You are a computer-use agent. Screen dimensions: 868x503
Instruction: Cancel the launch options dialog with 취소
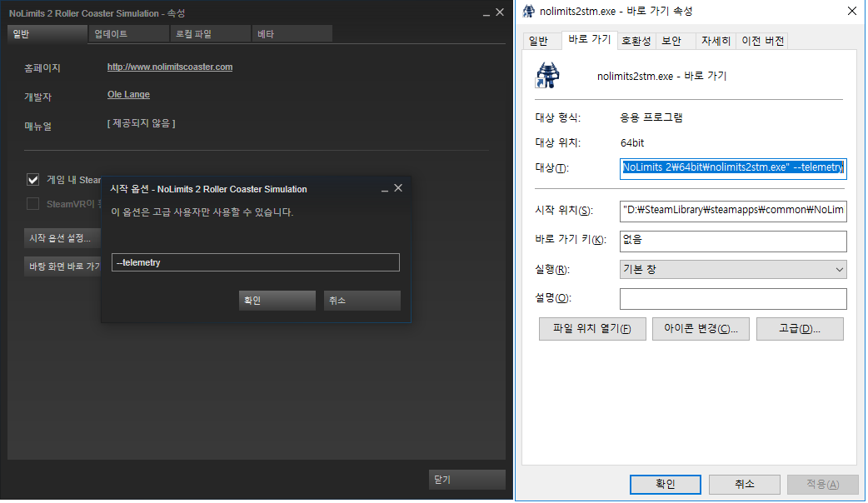pos(362,301)
